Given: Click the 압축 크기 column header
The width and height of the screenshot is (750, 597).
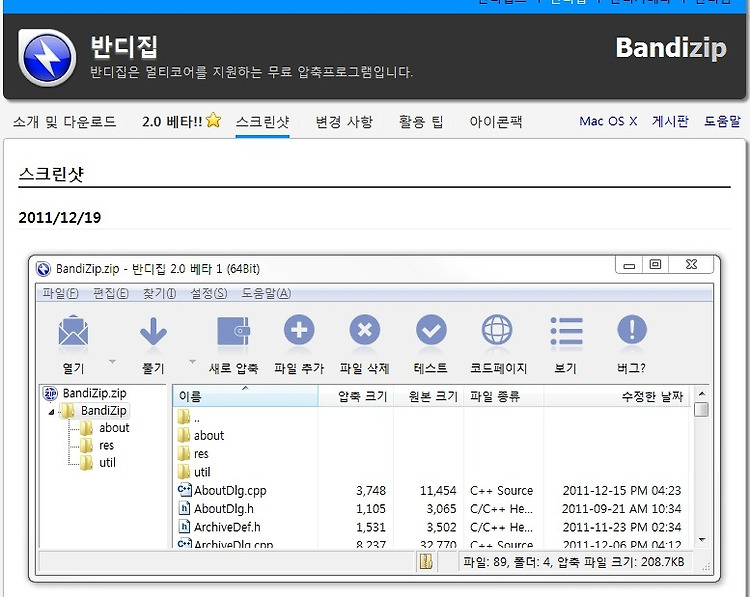Looking at the screenshot, I should (356, 396).
